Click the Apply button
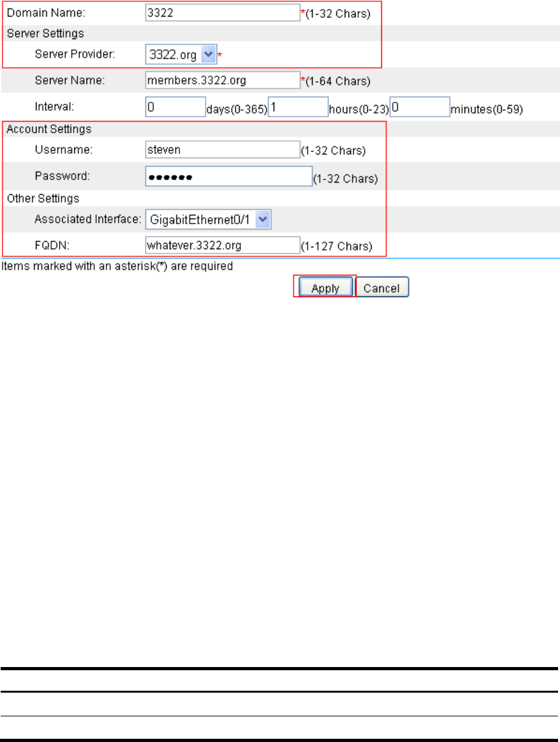The height and width of the screenshot is (742, 560). click(325, 287)
